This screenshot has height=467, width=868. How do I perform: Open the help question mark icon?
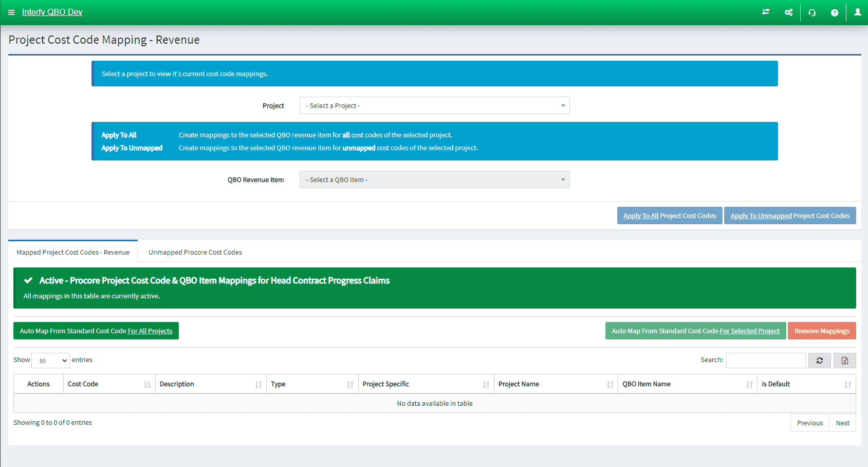pyautogui.click(x=835, y=12)
